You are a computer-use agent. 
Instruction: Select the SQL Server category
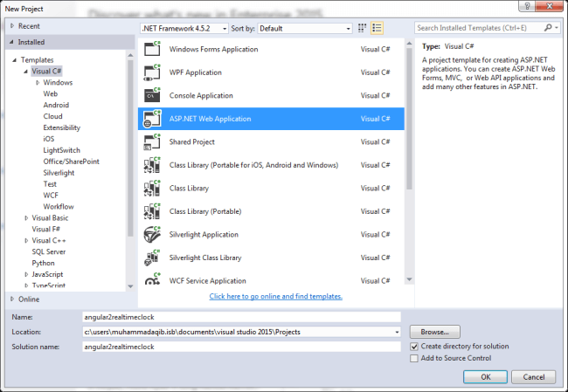49,251
